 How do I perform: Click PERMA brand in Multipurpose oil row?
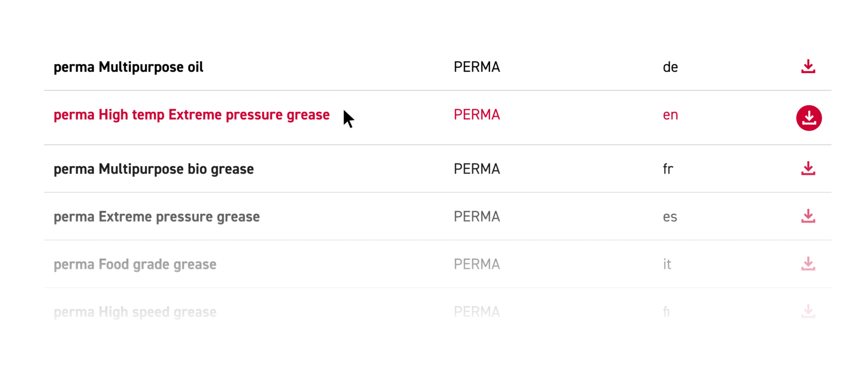[x=477, y=67]
